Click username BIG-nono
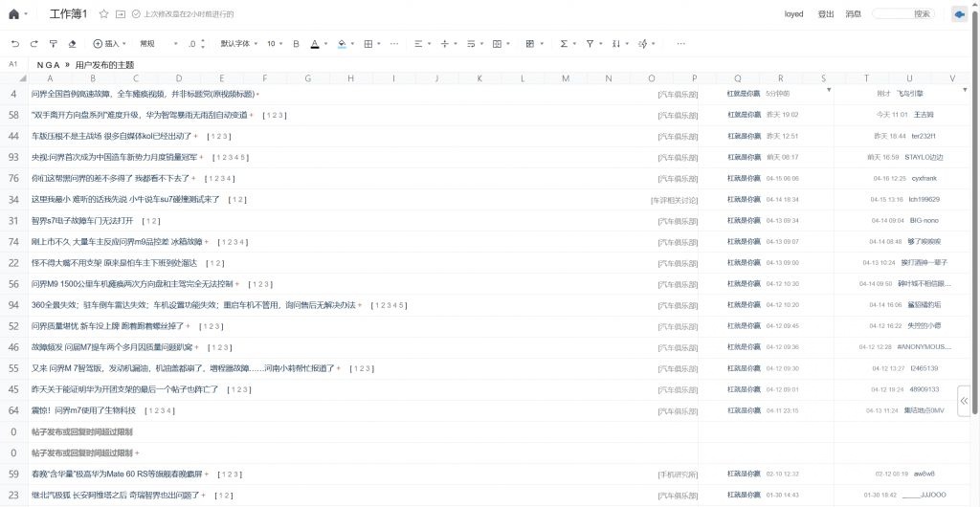 [x=924, y=220]
